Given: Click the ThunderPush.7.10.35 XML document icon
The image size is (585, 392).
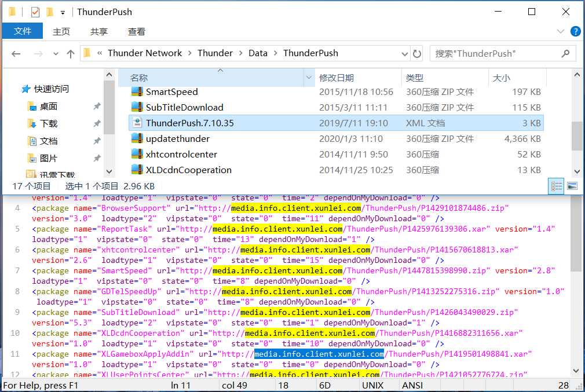Looking at the screenshot, I should click(x=137, y=123).
